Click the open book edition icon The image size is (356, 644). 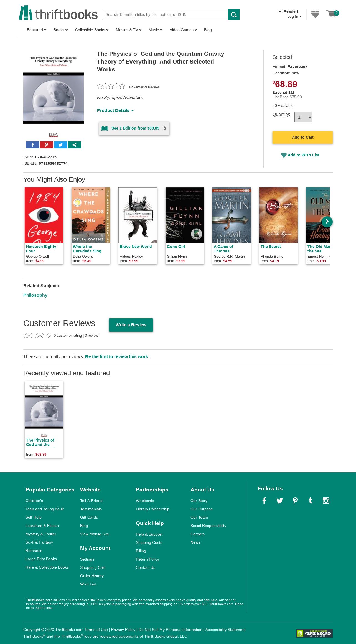[x=105, y=128]
